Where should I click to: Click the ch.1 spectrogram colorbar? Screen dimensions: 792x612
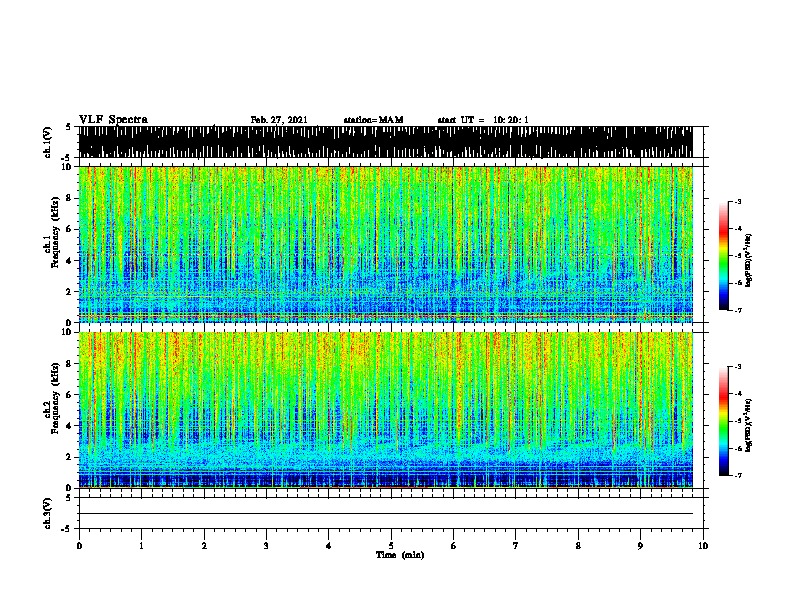(723, 256)
